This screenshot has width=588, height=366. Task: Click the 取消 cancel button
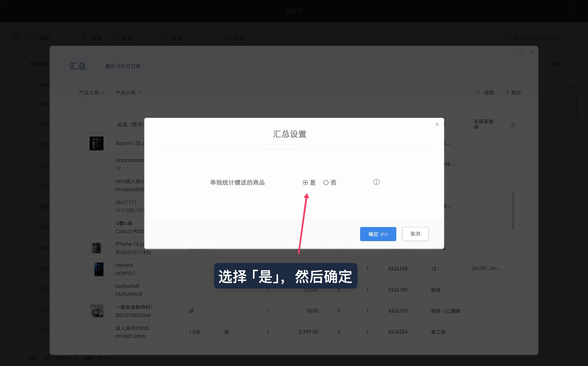(x=415, y=234)
